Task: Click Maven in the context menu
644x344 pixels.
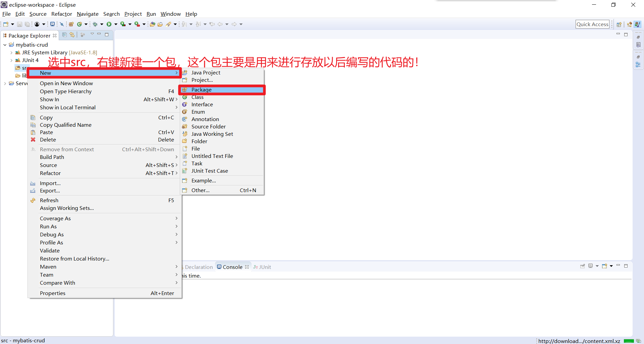Action: 104,267
